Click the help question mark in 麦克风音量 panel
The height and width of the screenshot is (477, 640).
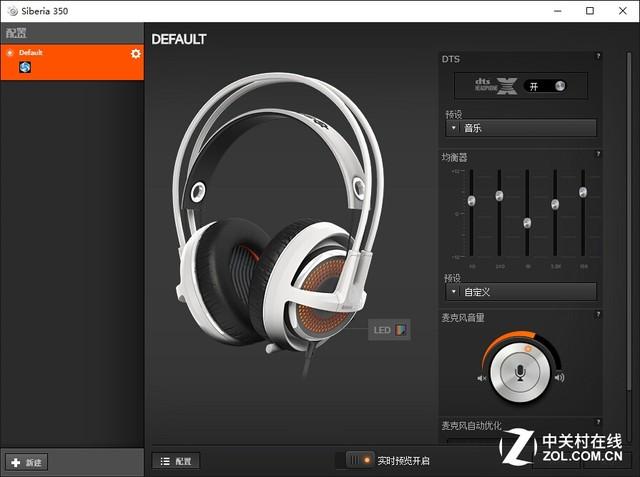point(598,315)
